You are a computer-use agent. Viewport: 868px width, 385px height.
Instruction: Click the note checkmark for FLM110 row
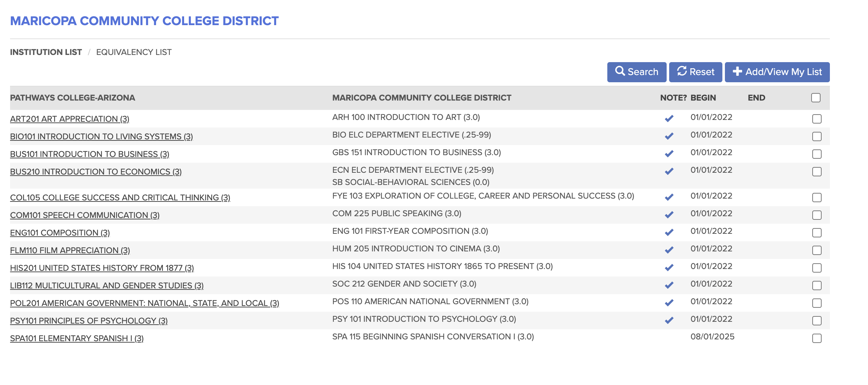click(x=669, y=250)
